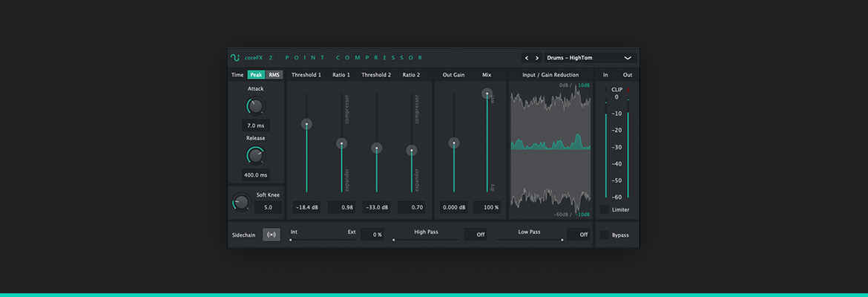Click the Release knob
This screenshot has height=297, width=868.
pos(255,155)
